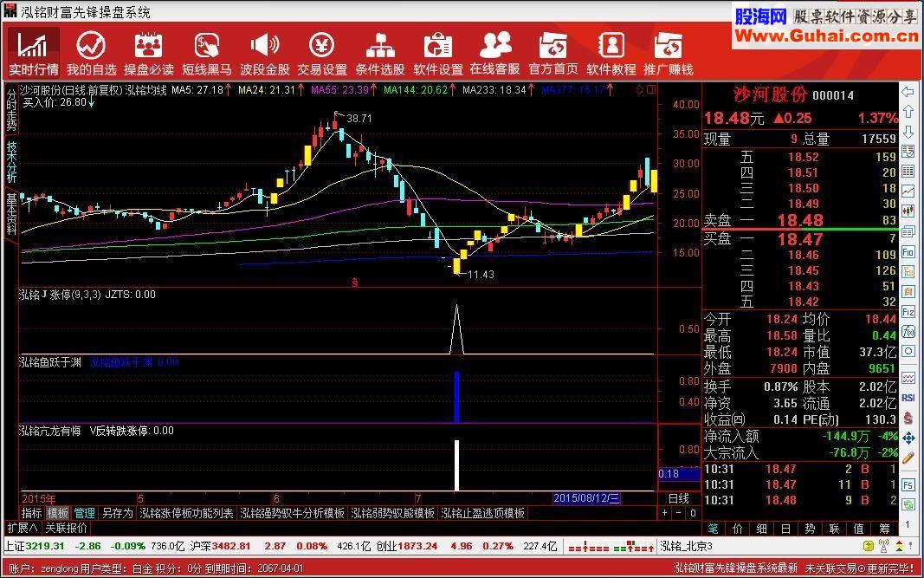The image size is (924, 578).
Task: Open 条件选股 stock screener
Action: [380, 52]
